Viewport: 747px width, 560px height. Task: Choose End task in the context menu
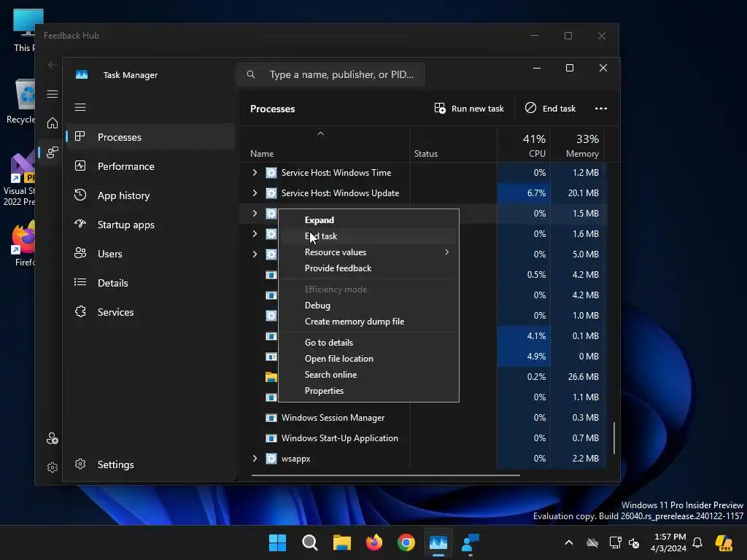368,236
